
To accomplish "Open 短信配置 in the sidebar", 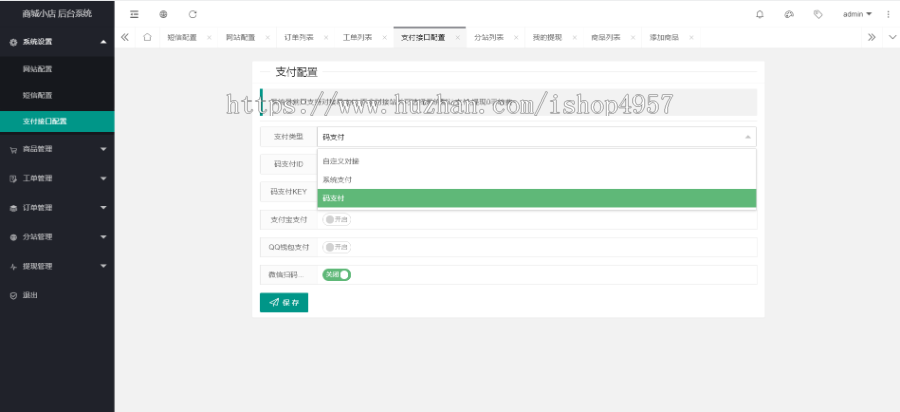I will point(57,95).
